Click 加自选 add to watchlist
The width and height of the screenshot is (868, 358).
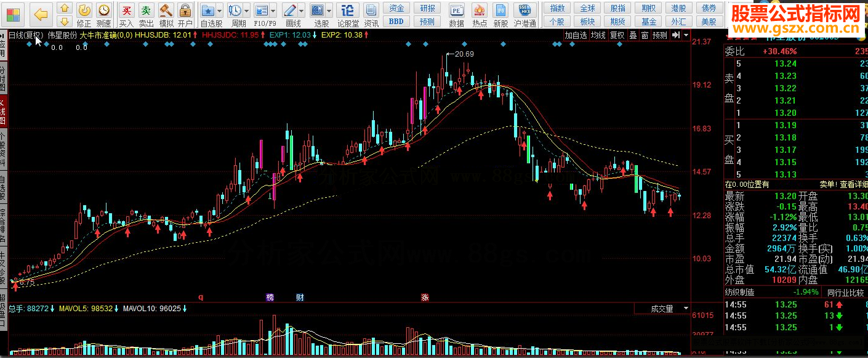[x=577, y=35]
